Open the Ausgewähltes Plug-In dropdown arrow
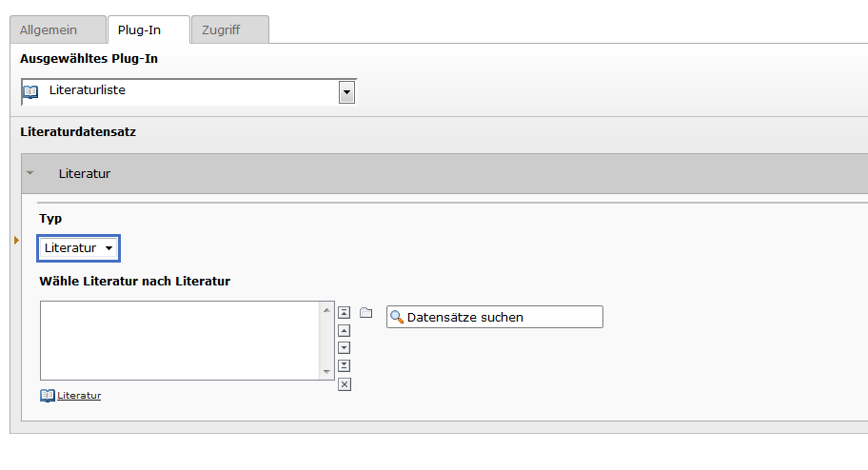Viewport: 868px width, 470px height. pos(346,92)
